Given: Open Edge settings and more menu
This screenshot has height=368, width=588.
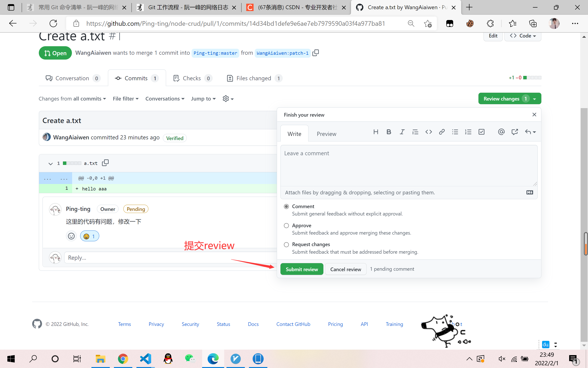Looking at the screenshot, I should tap(575, 24).
